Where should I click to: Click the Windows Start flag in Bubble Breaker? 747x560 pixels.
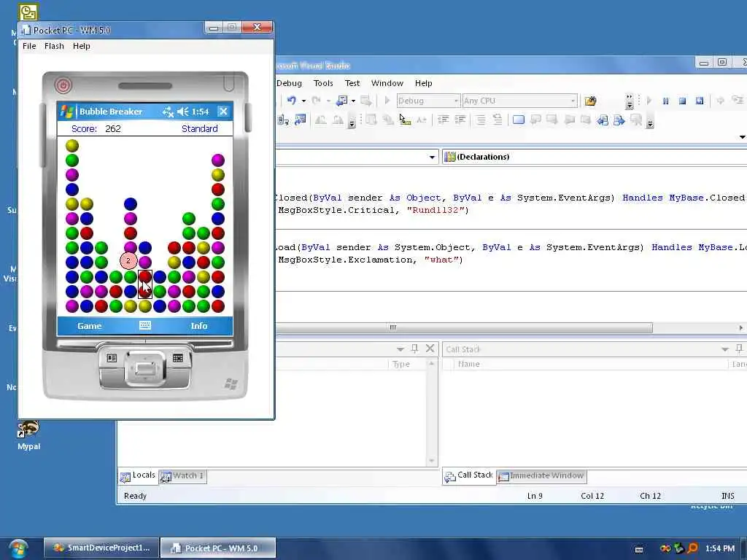[x=66, y=112]
